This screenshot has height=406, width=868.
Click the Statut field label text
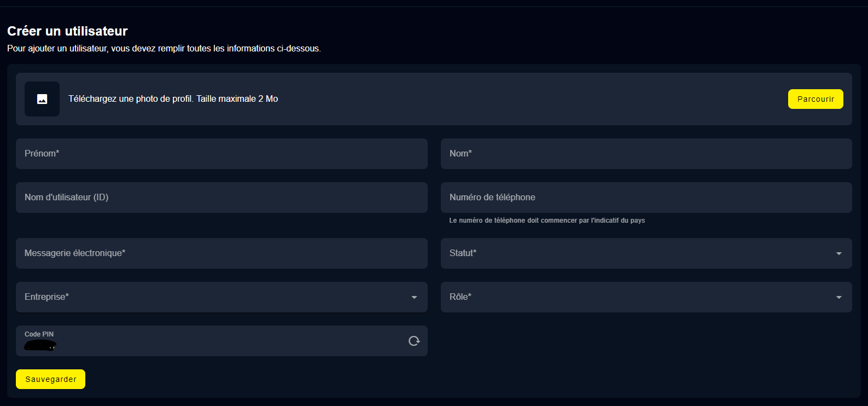463,253
